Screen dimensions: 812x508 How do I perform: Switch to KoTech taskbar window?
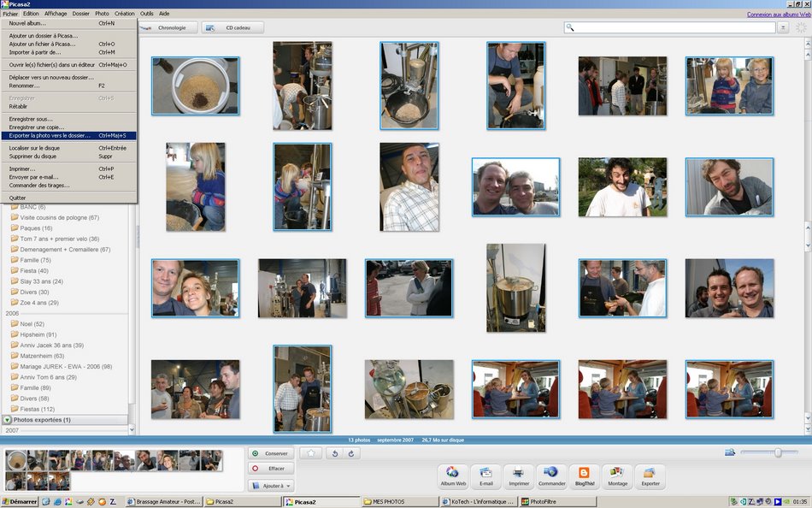(x=479, y=501)
